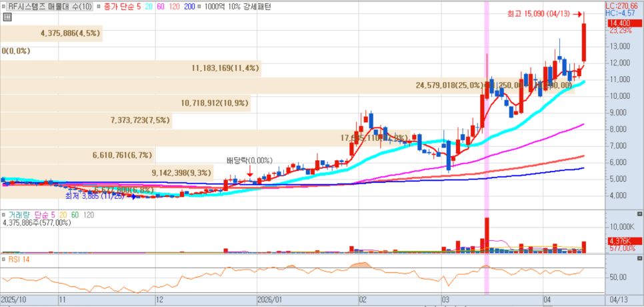Click the 04/13 date label at axis end
Image resolution: width=644 pixels, height=307 pixels.
(618, 298)
